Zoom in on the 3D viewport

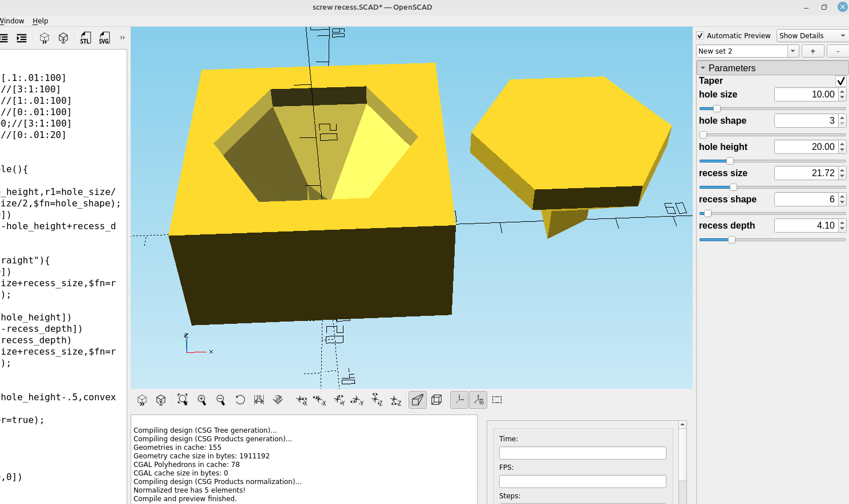click(201, 400)
